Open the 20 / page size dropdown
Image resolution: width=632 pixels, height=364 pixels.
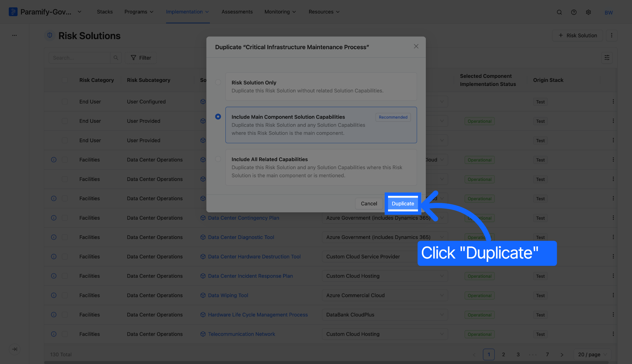coord(592,355)
